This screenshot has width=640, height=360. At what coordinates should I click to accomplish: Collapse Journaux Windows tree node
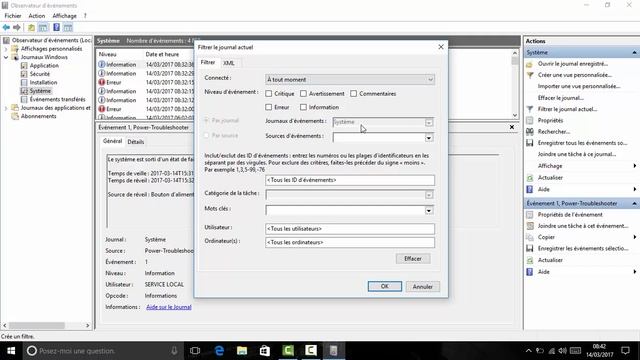[x=6, y=57]
